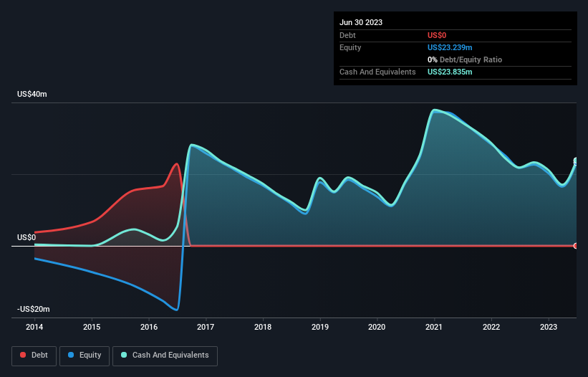
Task: Click the US$23.239m equity value
Action: coord(450,47)
